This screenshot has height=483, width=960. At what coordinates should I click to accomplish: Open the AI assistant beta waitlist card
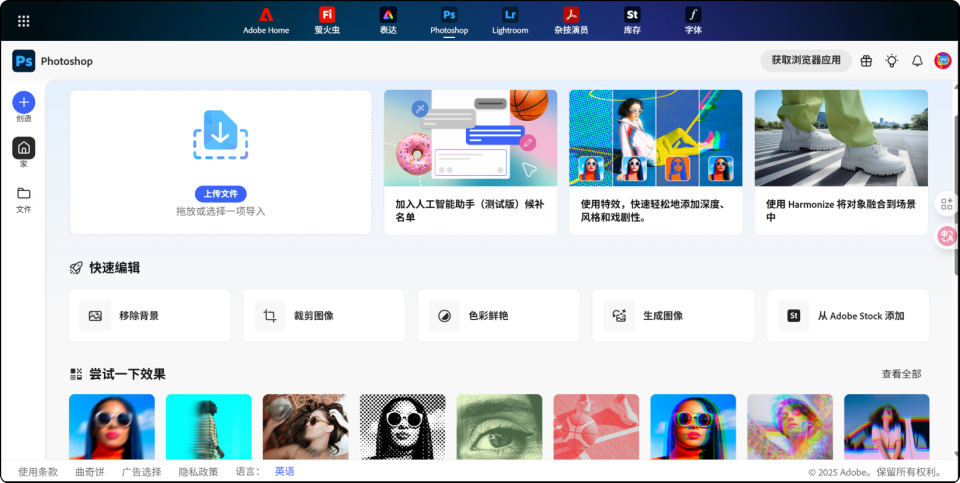click(470, 162)
